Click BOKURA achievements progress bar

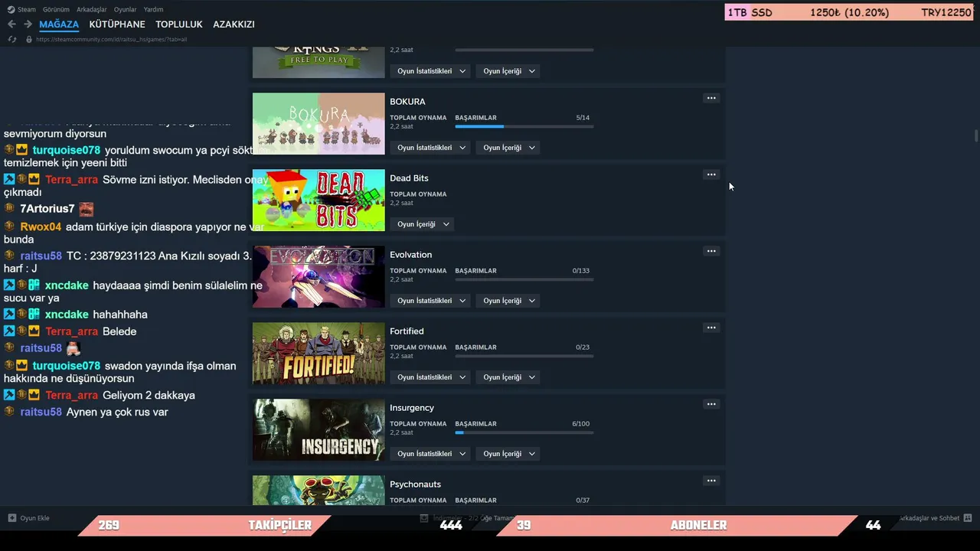(524, 126)
